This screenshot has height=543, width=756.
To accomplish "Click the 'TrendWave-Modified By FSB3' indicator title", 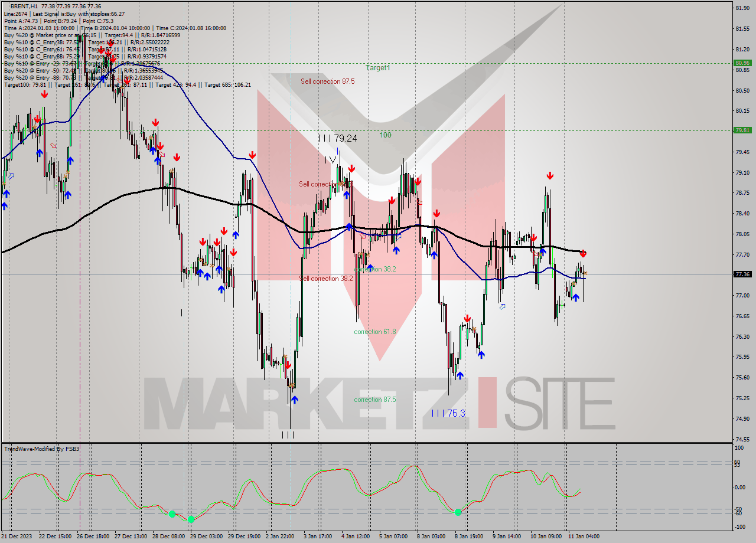I will pyautogui.click(x=41, y=449).
